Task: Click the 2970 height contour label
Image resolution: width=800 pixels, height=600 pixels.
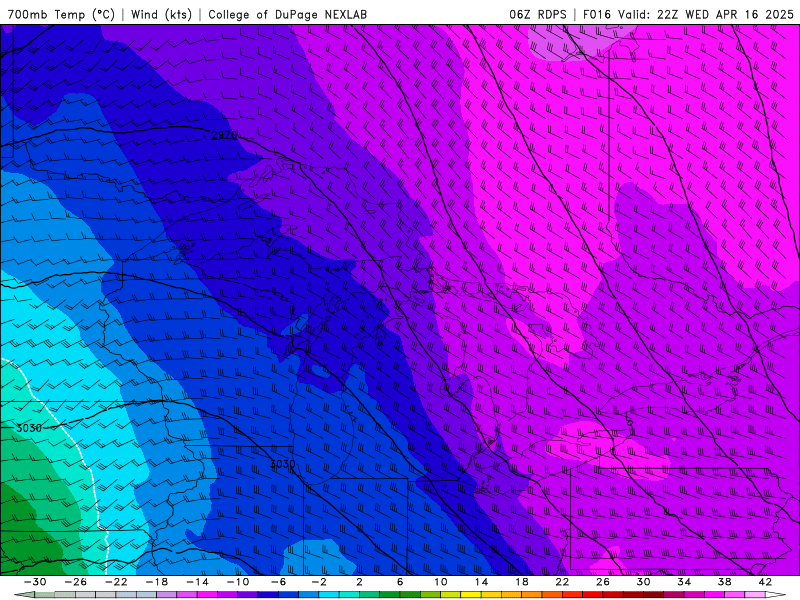Action: coord(224,135)
